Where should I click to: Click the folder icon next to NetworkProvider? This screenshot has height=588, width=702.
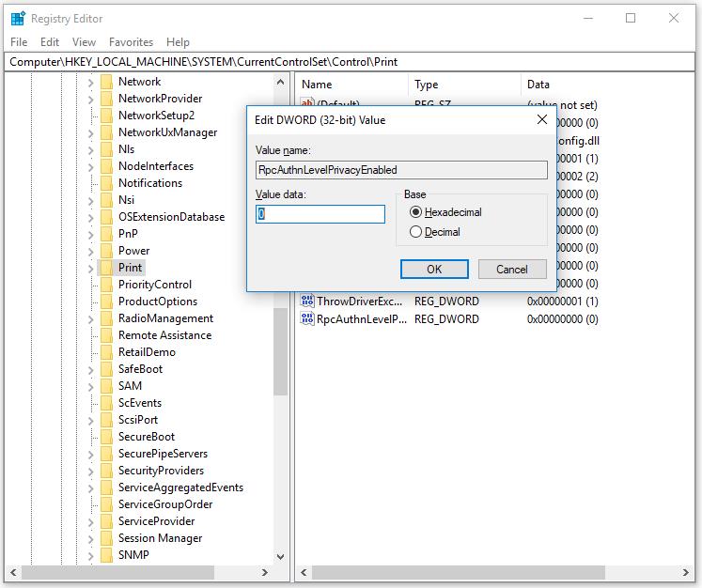(107, 99)
